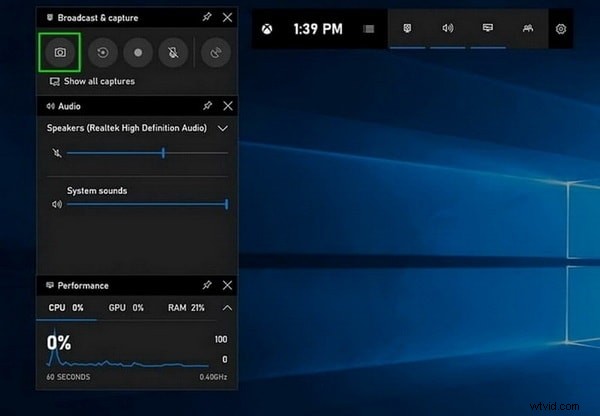Click the record last 30 seconds button
The image size is (600, 416).
coord(103,52)
